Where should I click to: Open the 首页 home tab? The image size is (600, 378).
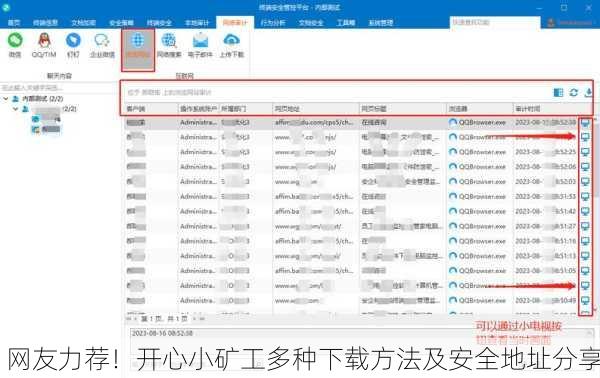[x=14, y=23]
